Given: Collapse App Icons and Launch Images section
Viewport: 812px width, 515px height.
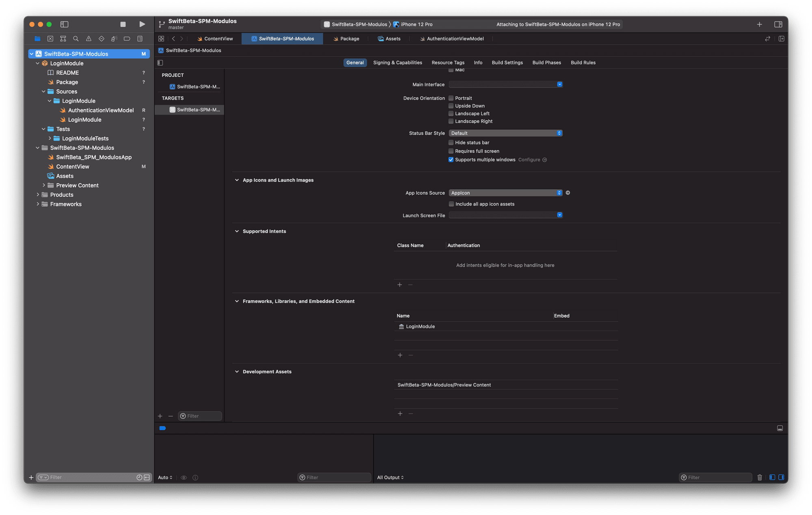Looking at the screenshot, I should [x=237, y=180].
